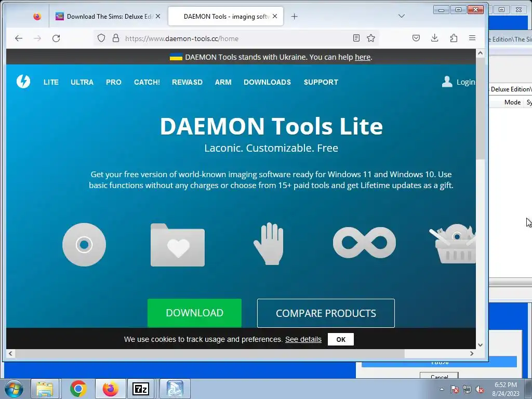Open the ARM menu item
This screenshot has height=399, width=532.
tap(223, 82)
